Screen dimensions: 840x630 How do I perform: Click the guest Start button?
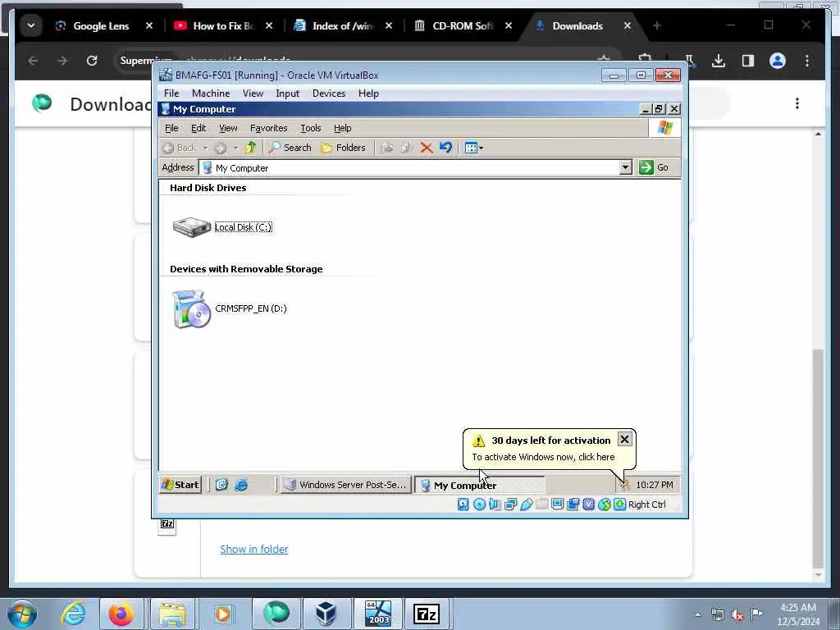click(x=180, y=485)
